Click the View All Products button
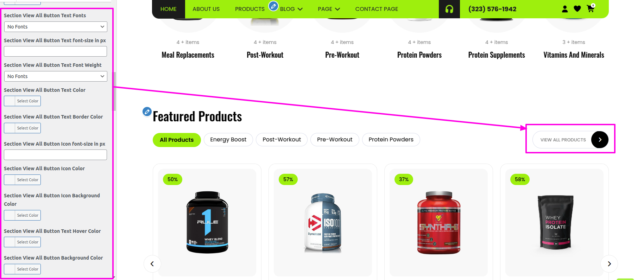Viewport: 644px width, 280px height. pos(570,140)
